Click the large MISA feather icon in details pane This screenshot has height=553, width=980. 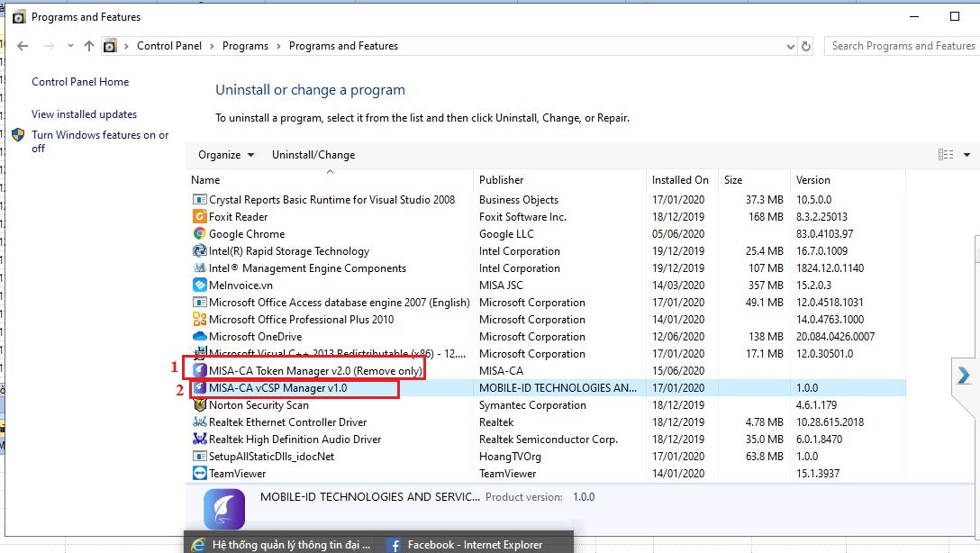[223, 509]
